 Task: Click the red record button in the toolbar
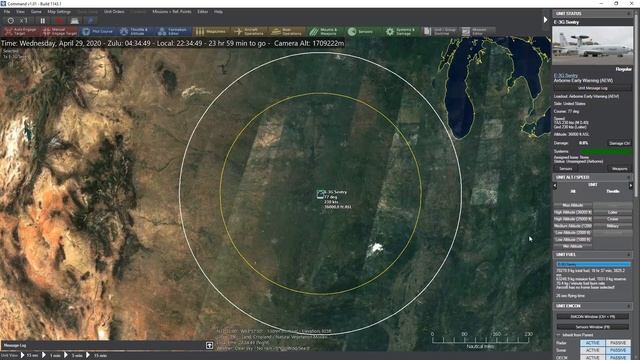click(x=59, y=20)
